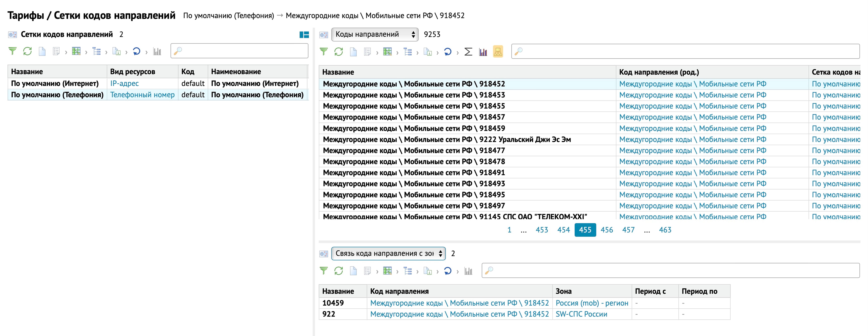The width and height of the screenshot is (868, 336).
Task: Go to page 456
Action: click(607, 230)
